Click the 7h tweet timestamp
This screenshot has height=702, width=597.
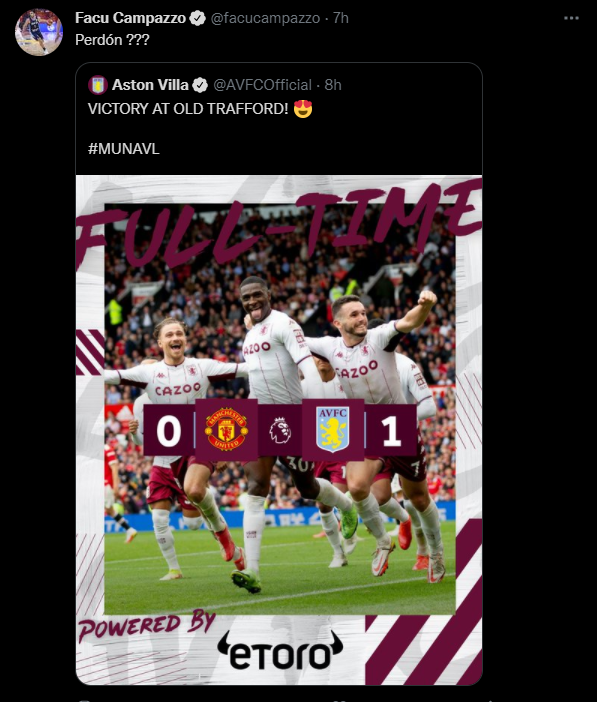pos(341,18)
